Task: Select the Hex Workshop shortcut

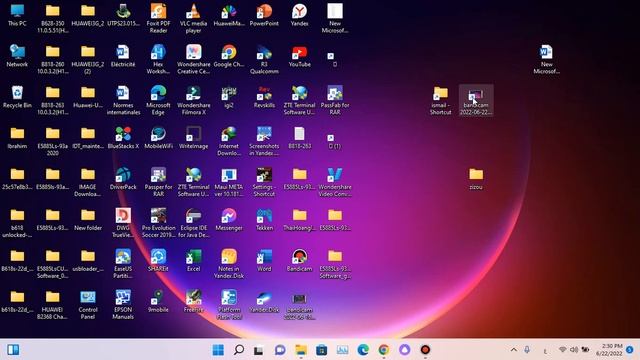Action: (x=158, y=59)
